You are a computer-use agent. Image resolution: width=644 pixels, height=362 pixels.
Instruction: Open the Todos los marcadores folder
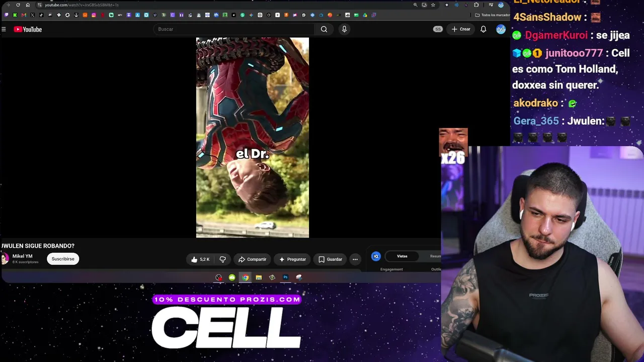coord(493,15)
